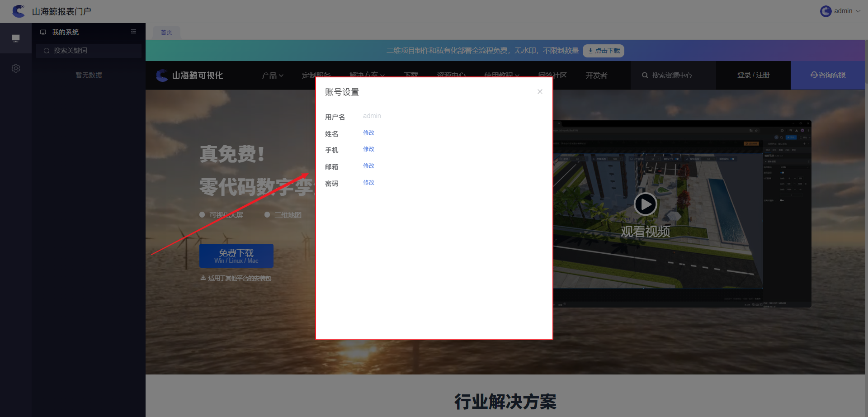This screenshot has width=868, height=417.
Task: Open the 登录 / 注册 link
Action: point(753,75)
